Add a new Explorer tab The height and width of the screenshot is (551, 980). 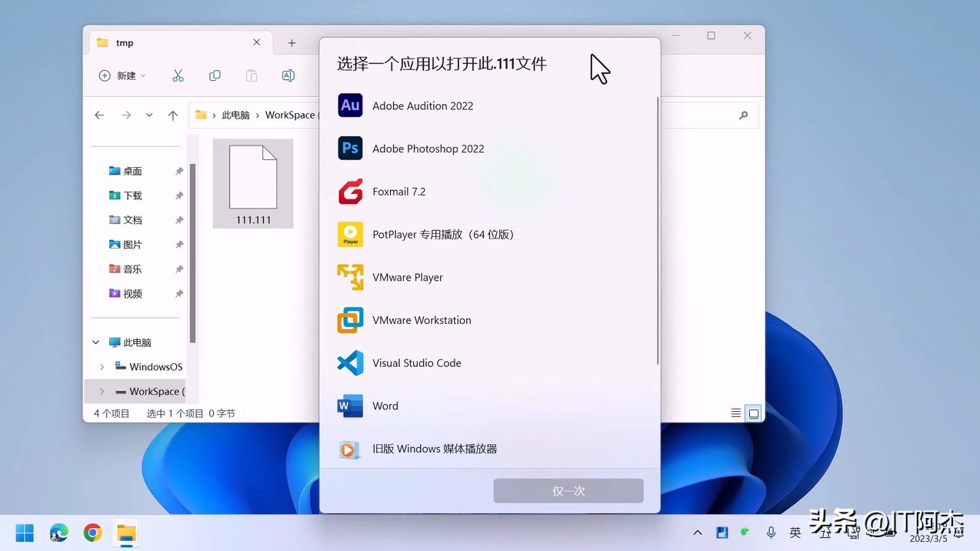pos(292,43)
